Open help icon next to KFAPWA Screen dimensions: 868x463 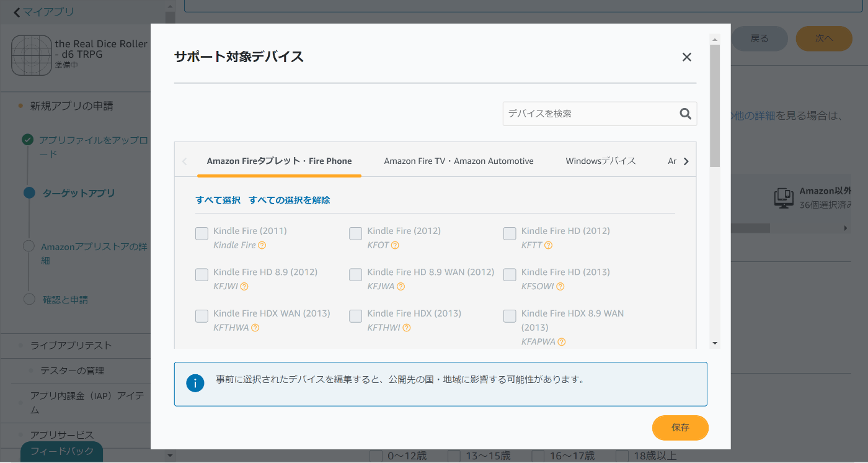click(x=561, y=341)
